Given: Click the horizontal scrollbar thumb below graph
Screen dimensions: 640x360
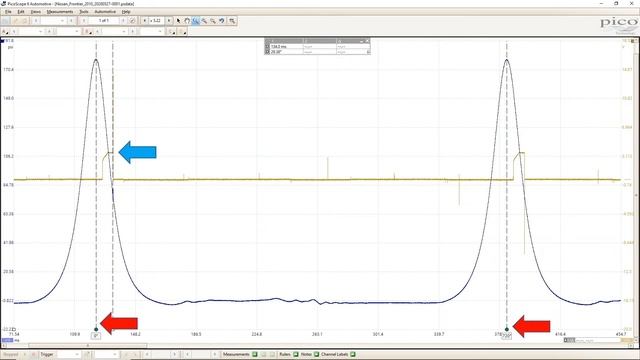Looking at the screenshot, I should point(88,345).
